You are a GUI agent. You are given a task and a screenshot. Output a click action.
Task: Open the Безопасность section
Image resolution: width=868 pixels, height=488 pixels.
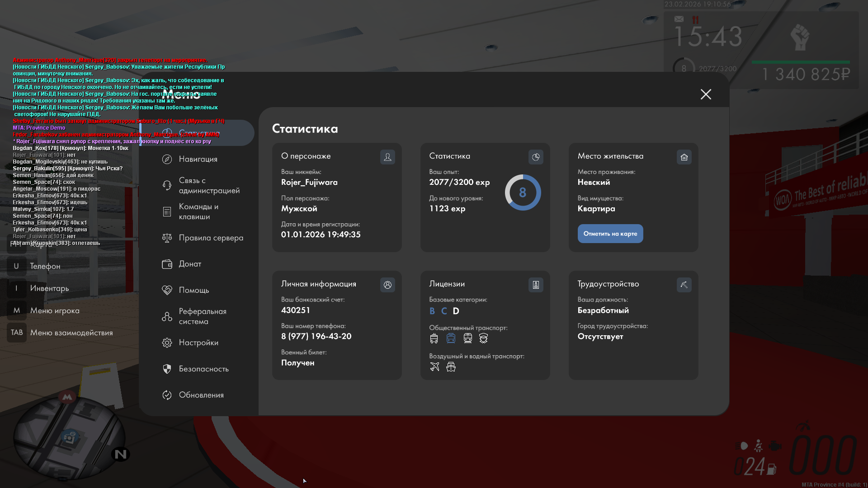pyautogui.click(x=203, y=369)
